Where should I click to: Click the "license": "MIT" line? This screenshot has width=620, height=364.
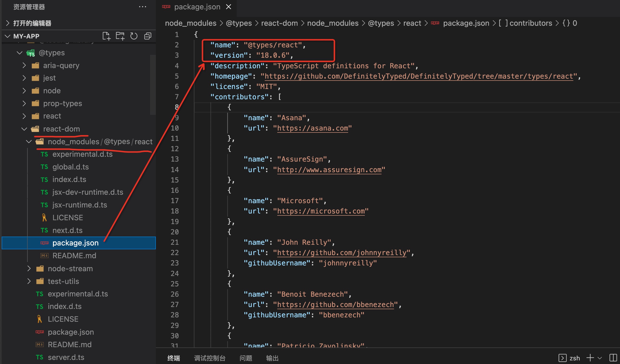pyautogui.click(x=245, y=87)
